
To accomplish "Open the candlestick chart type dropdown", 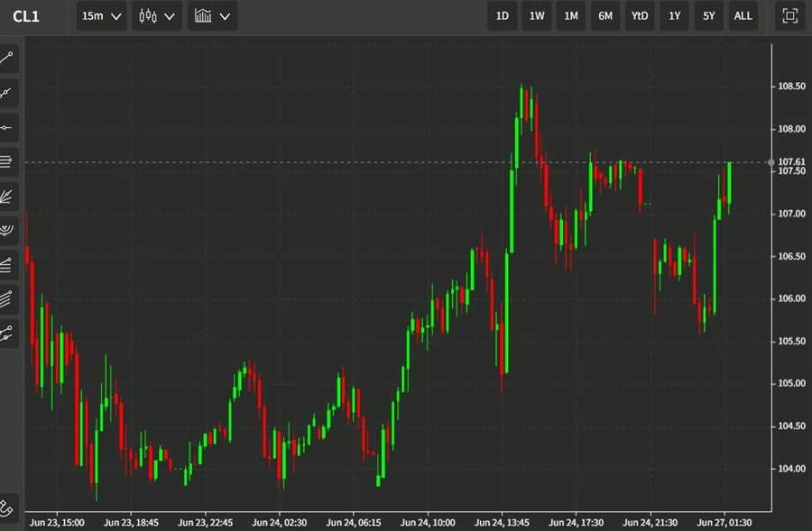I will pyautogui.click(x=157, y=16).
